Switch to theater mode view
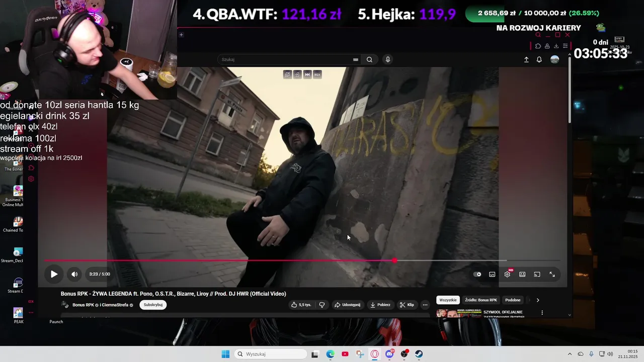644x362 pixels. (522, 274)
